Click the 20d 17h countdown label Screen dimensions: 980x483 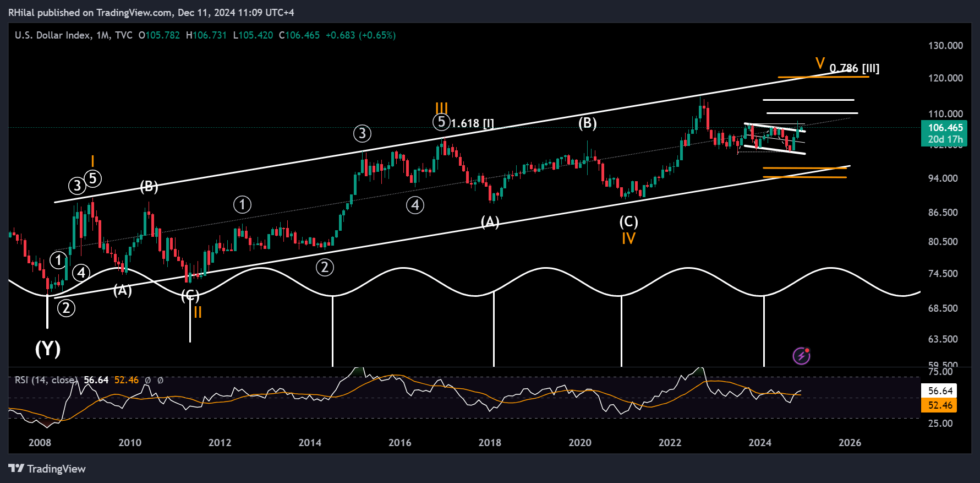pos(945,139)
